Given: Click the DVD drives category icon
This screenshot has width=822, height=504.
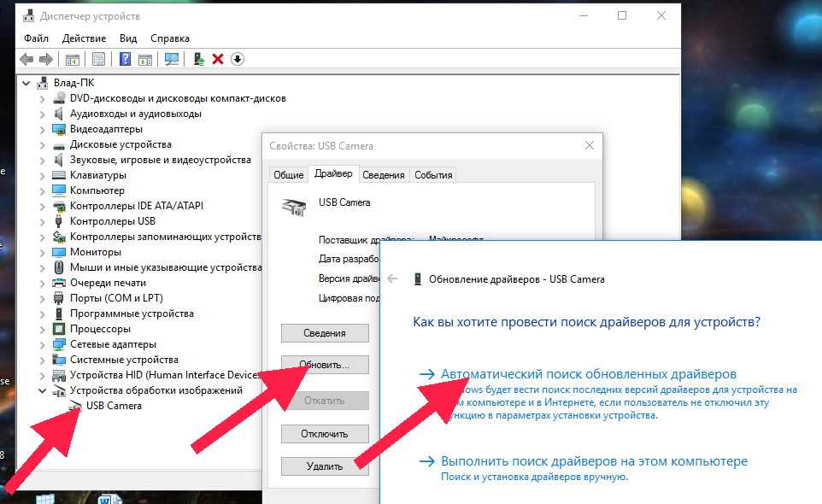Looking at the screenshot, I should (x=59, y=98).
